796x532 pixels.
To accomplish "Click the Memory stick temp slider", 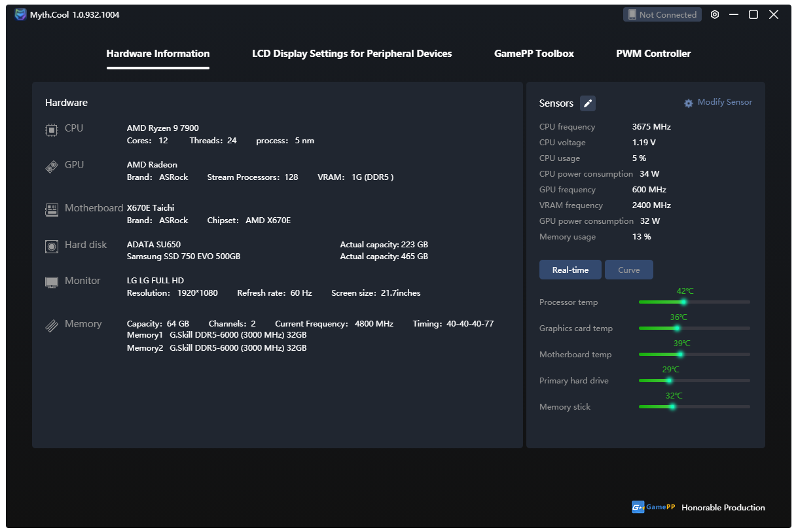I will (695, 406).
